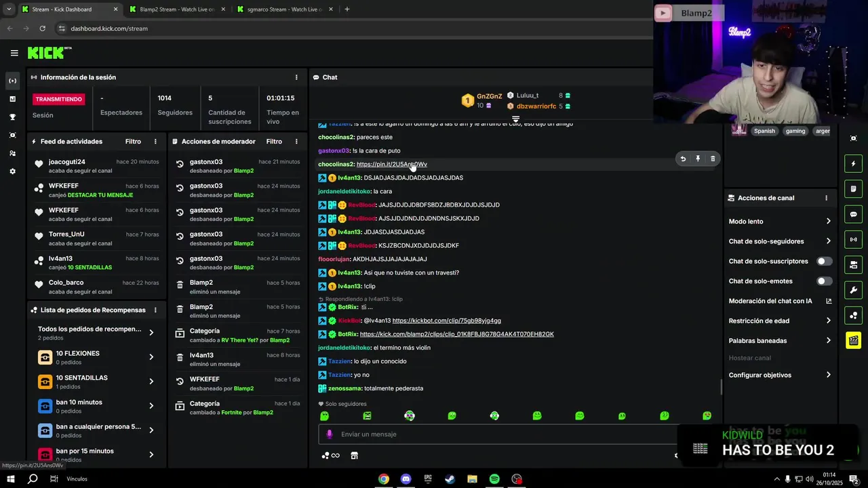Image resolution: width=868 pixels, height=488 pixels.
Task: Open the kick.com/blamp2 clips link from BotRix
Action: pos(456,334)
